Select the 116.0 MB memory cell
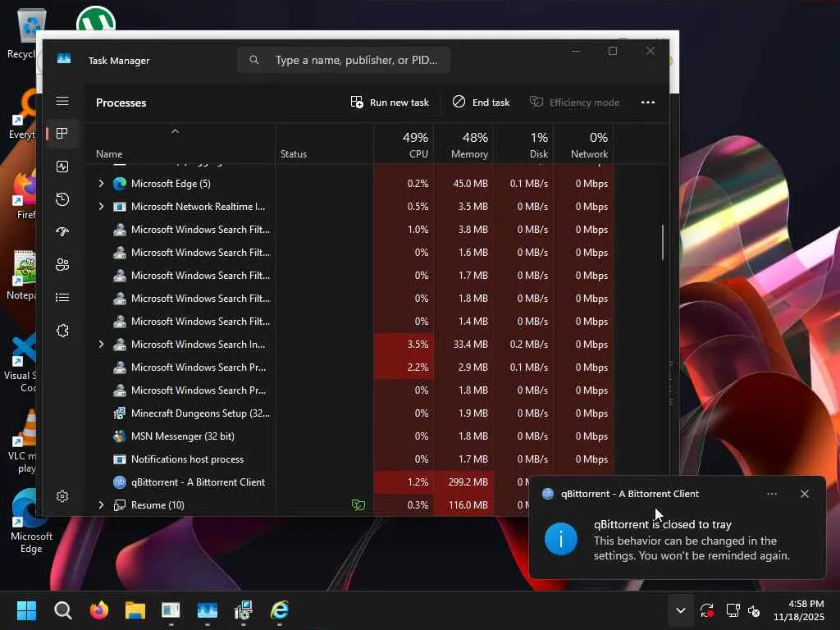Image resolution: width=840 pixels, height=630 pixels. tap(464, 505)
